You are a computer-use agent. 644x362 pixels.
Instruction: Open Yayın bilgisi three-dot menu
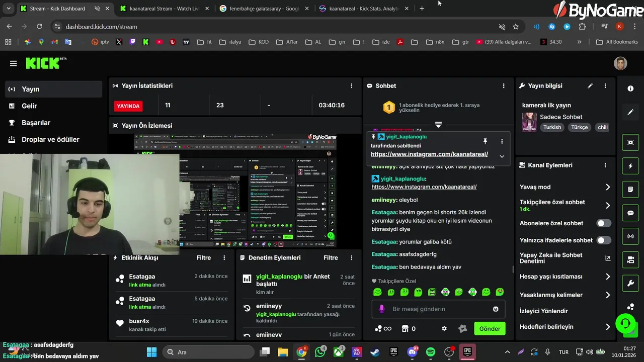pos(605,86)
